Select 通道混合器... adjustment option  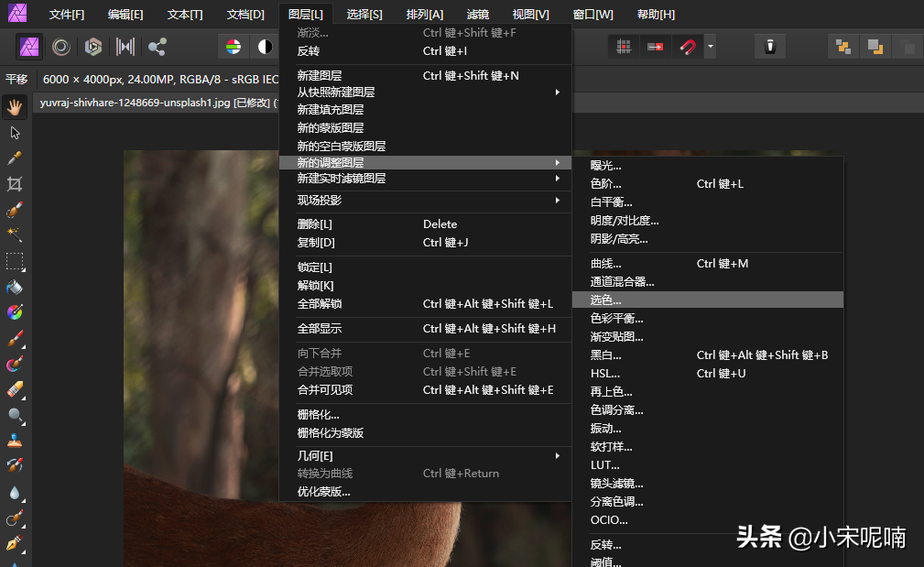708,282
